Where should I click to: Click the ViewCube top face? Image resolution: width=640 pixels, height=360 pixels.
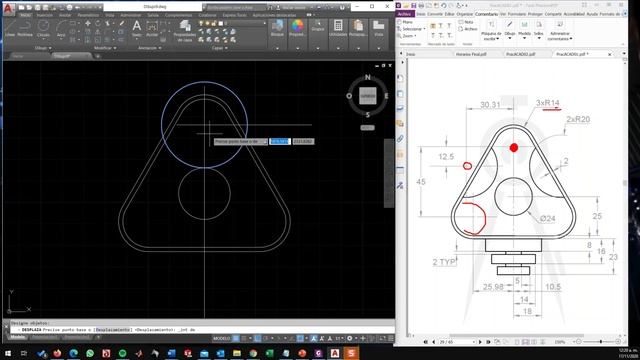point(367,96)
